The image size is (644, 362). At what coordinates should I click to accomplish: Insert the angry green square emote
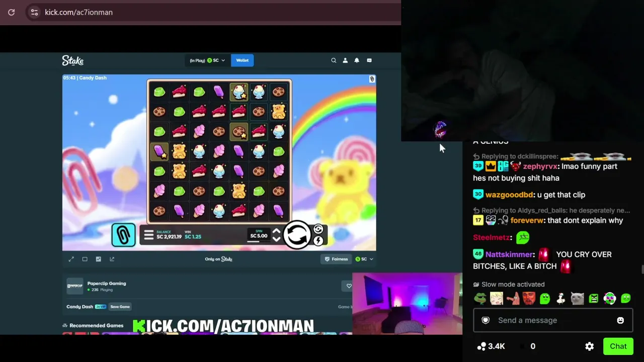click(x=594, y=299)
